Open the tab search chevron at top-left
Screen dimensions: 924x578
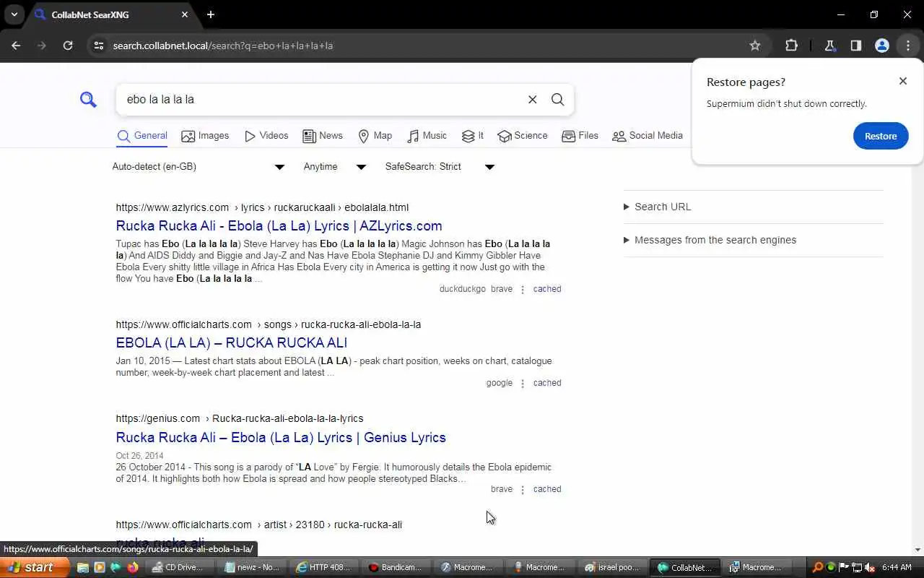[14, 14]
